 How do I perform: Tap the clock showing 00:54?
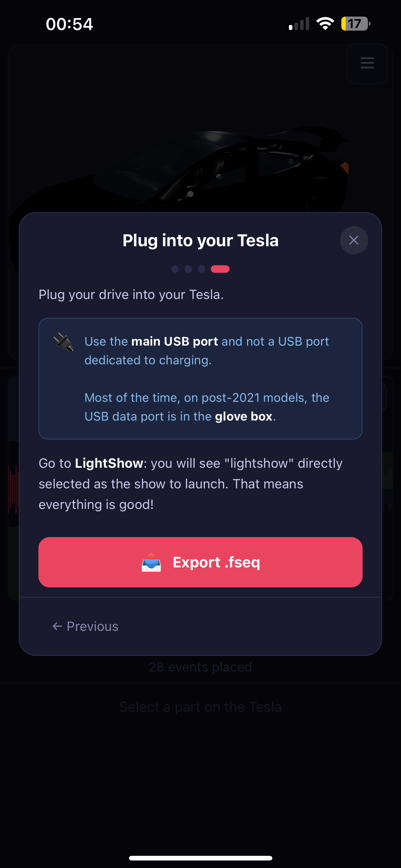69,23
